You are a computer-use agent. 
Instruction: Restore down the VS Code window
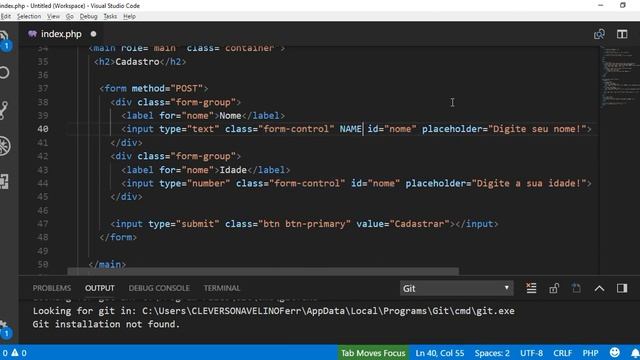click(x=623, y=5)
